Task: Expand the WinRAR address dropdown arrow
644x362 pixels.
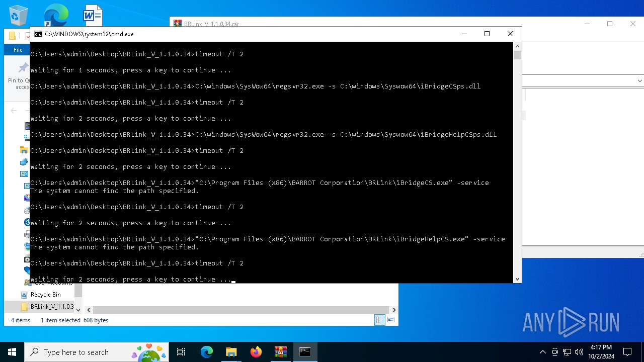Action: tap(639, 80)
